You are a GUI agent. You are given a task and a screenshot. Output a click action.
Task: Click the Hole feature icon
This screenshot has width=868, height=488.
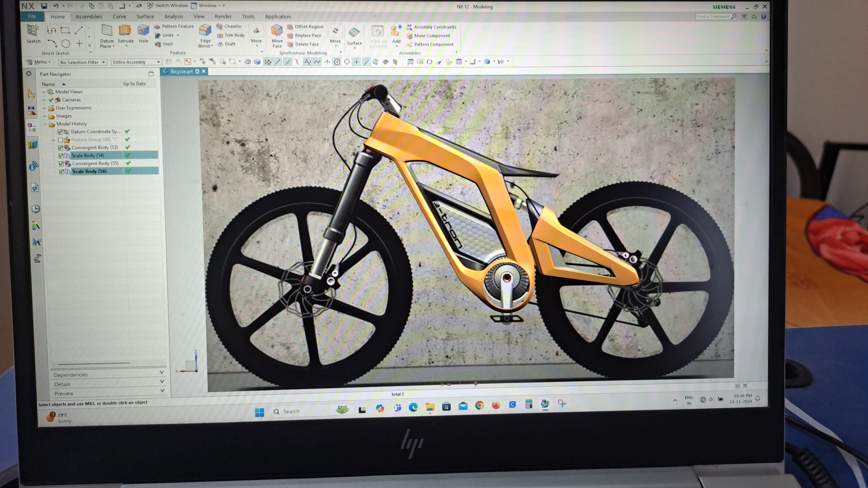coord(143,31)
